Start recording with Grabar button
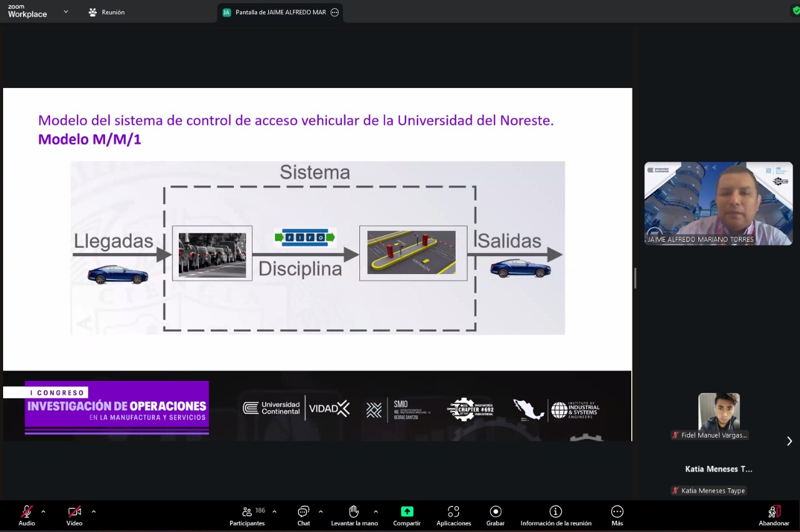This screenshot has width=800, height=532. (495, 515)
